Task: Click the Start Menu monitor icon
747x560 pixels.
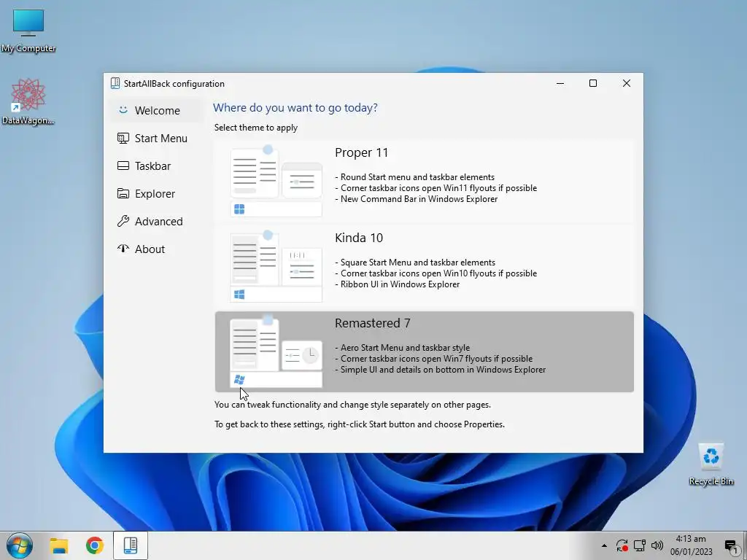Action: 123,138
